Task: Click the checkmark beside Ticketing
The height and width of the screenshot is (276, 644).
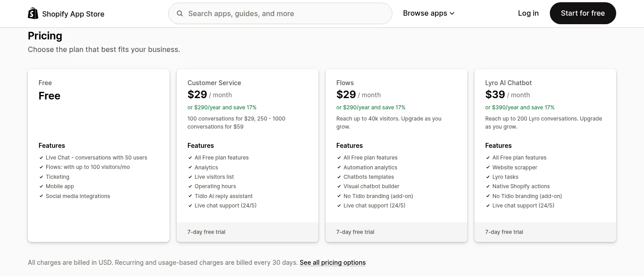Action: (41, 177)
